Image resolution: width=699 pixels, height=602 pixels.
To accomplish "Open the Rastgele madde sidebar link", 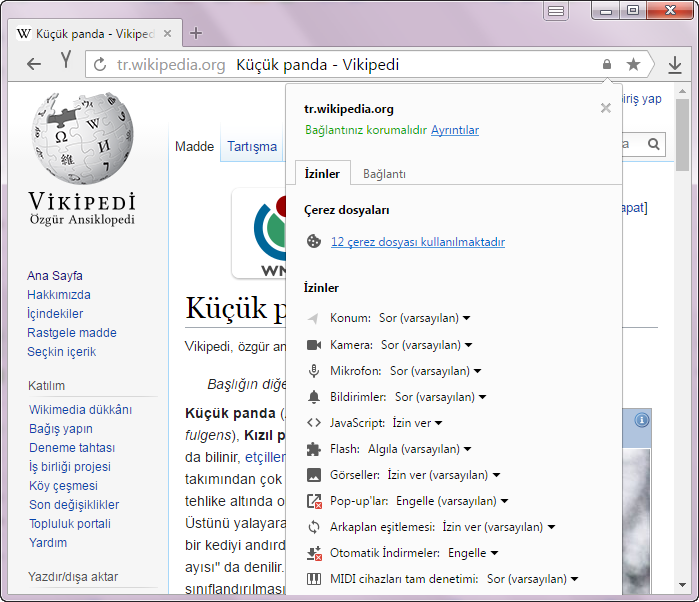I will (x=72, y=333).
